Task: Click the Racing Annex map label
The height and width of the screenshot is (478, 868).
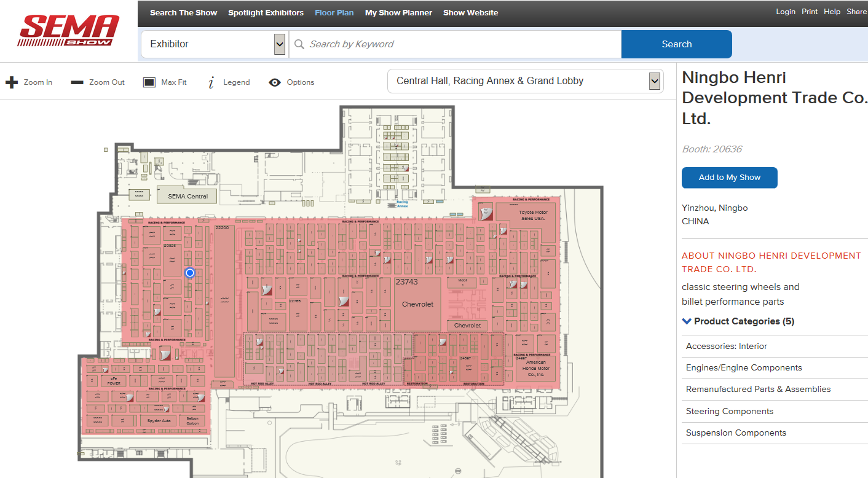Action: click(x=402, y=204)
